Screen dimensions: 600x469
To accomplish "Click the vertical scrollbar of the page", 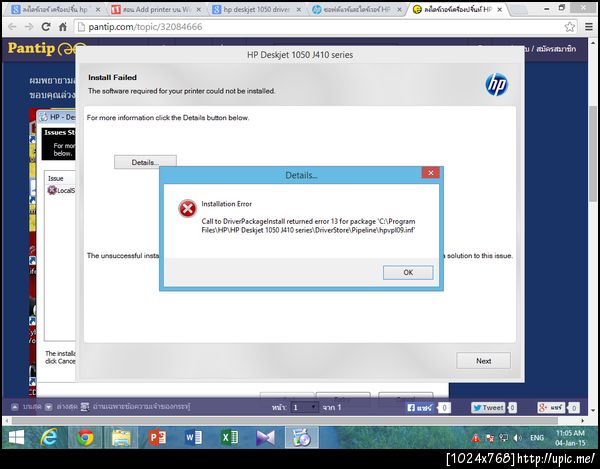I will (593, 153).
